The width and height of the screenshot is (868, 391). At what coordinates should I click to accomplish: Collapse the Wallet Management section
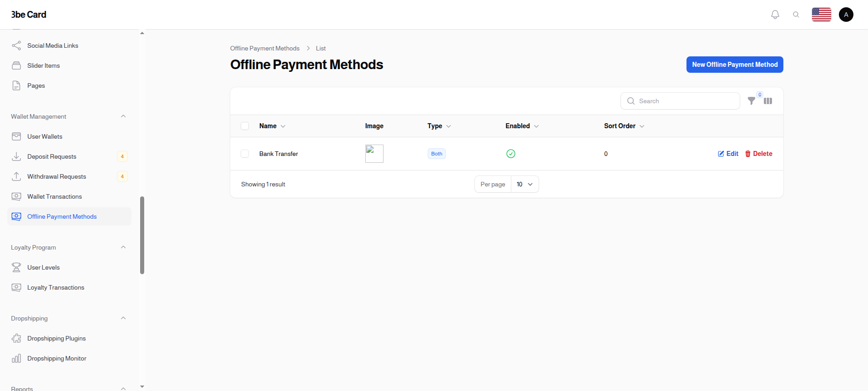pos(123,116)
